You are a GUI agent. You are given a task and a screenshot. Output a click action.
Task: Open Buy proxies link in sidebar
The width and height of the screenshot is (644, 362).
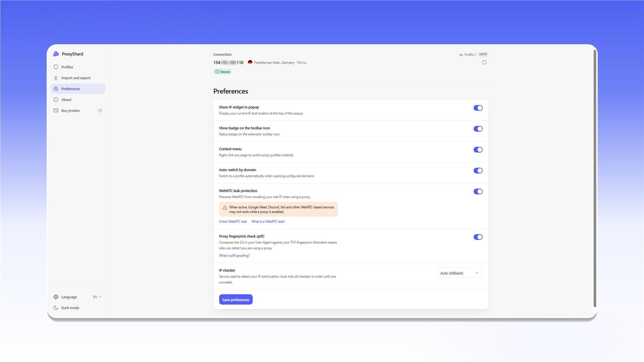coord(77,111)
